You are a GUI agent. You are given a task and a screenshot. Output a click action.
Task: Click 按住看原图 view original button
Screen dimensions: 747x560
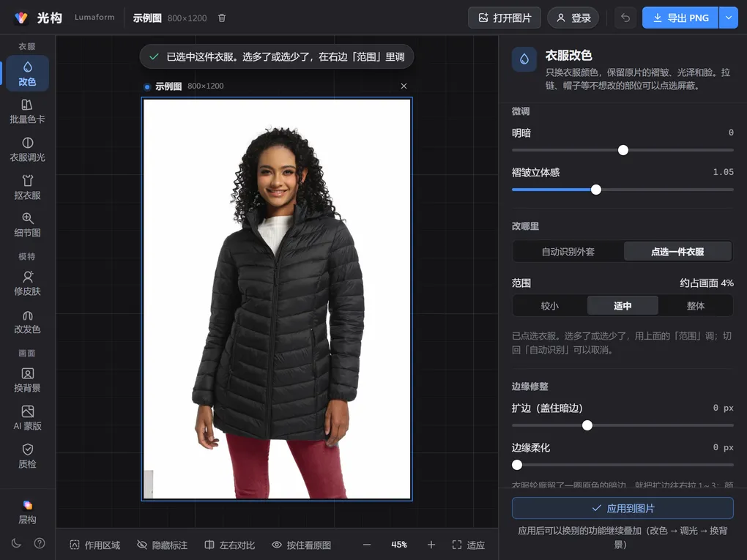[301, 545]
